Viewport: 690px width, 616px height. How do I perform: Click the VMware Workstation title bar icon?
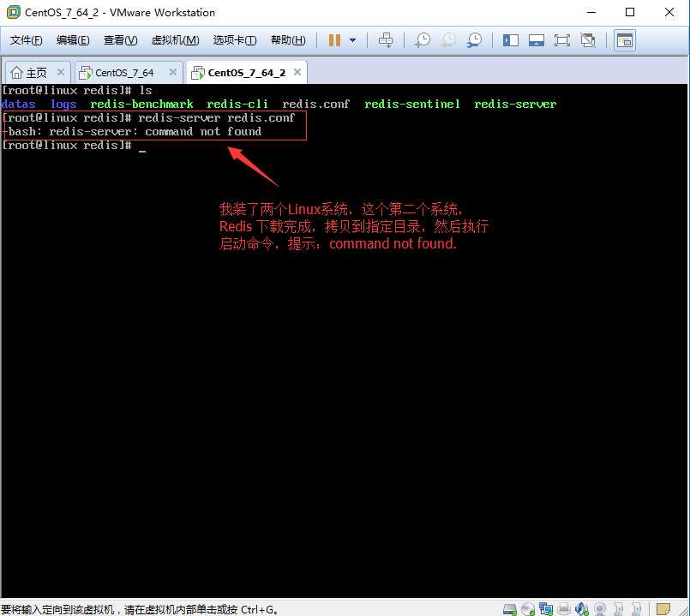(13, 12)
